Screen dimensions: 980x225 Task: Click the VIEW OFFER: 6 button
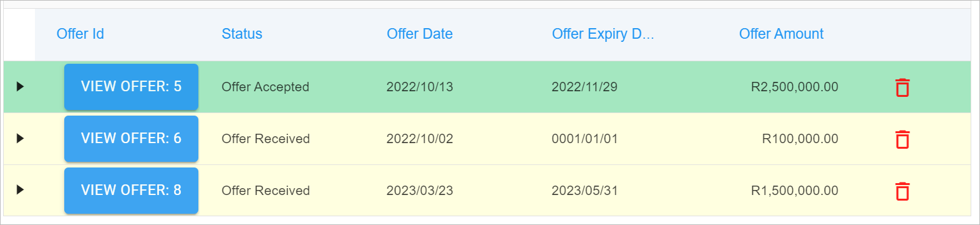[x=131, y=139]
